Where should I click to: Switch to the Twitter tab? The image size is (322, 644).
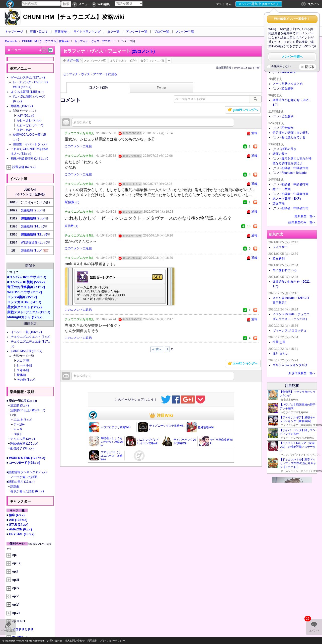coord(162,88)
